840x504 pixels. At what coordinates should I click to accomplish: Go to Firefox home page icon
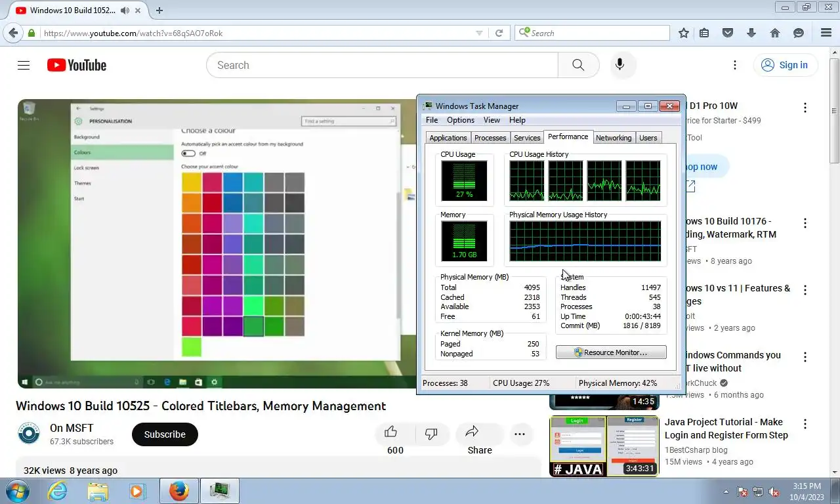point(775,33)
